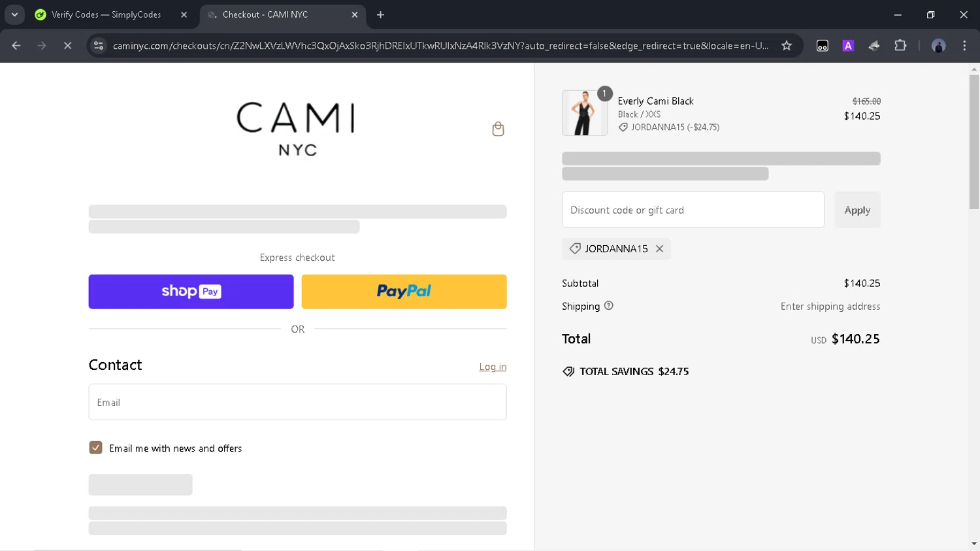Click the Everly Cami Black product name
Screen dimensions: 980x551
pos(655,101)
